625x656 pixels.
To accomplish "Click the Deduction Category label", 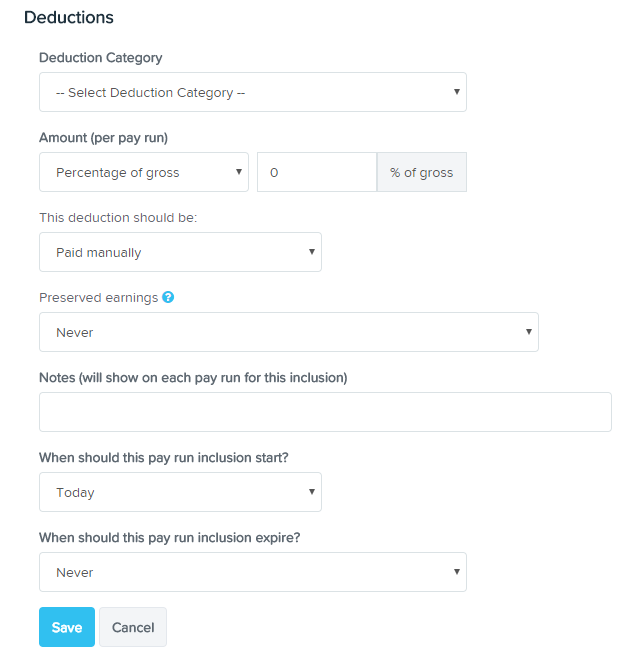I will [x=100, y=57].
